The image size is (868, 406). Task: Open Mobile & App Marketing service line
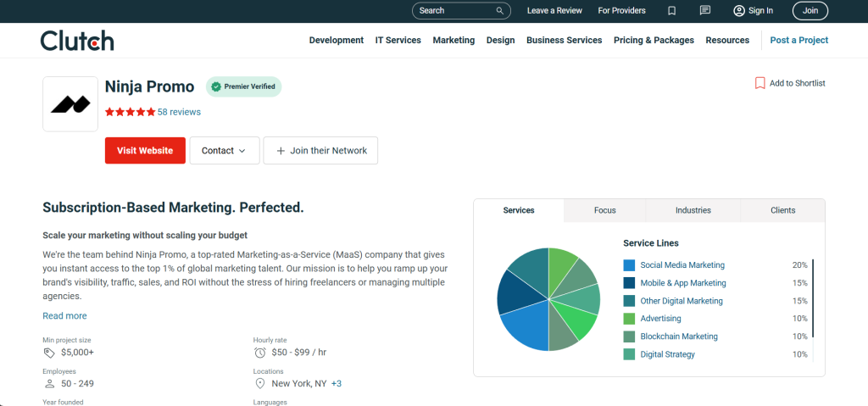[683, 283]
